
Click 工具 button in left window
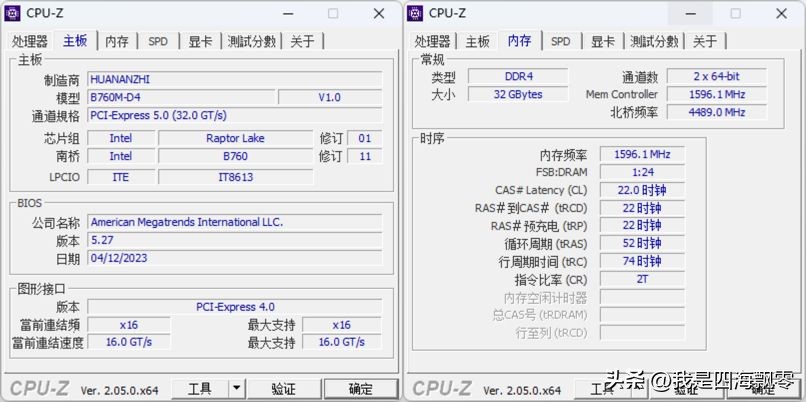click(200, 388)
